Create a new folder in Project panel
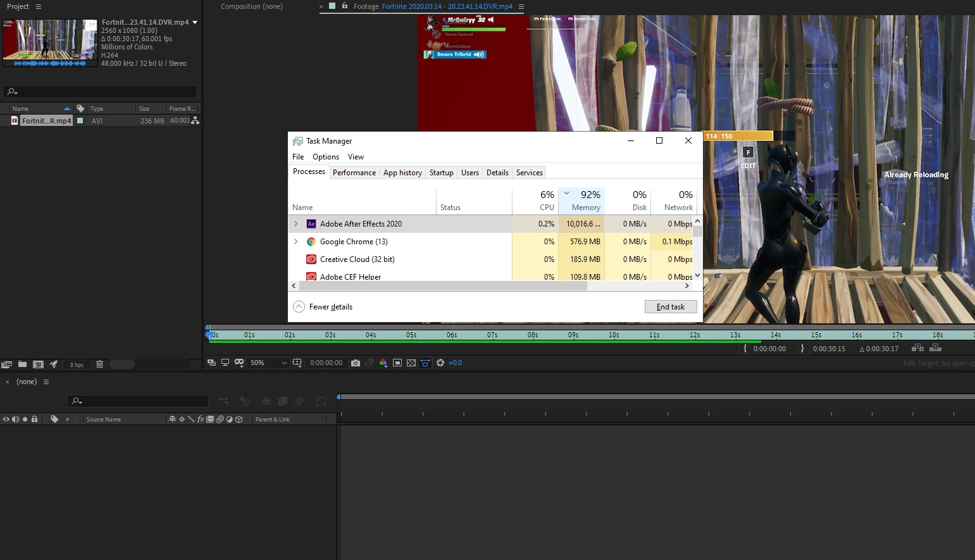Image resolution: width=975 pixels, height=560 pixels. pos(22,364)
